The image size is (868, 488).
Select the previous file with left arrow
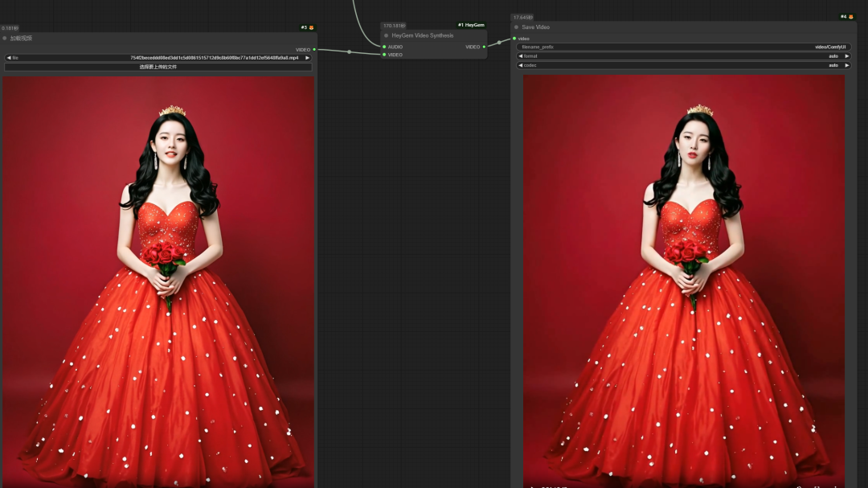pos(8,58)
